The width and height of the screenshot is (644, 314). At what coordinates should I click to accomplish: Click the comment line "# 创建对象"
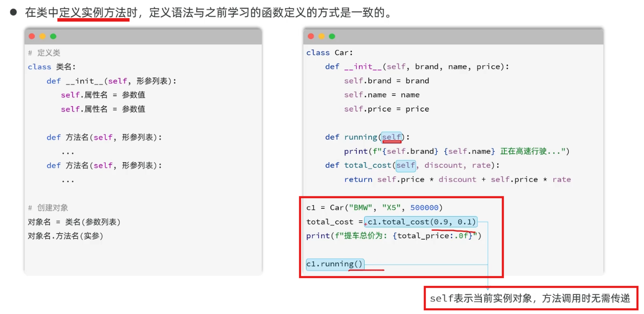[x=48, y=207]
